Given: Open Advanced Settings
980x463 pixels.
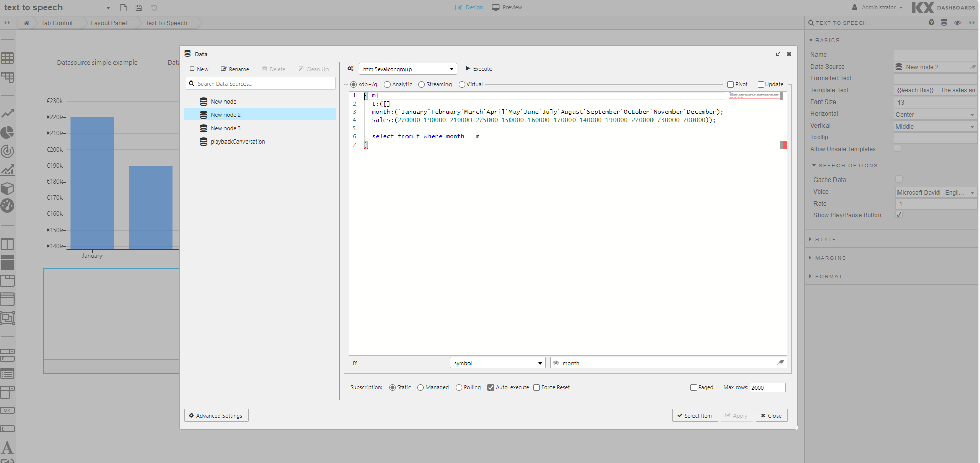Looking at the screenshot, I should pyautogui.click(x=216, y=415).
